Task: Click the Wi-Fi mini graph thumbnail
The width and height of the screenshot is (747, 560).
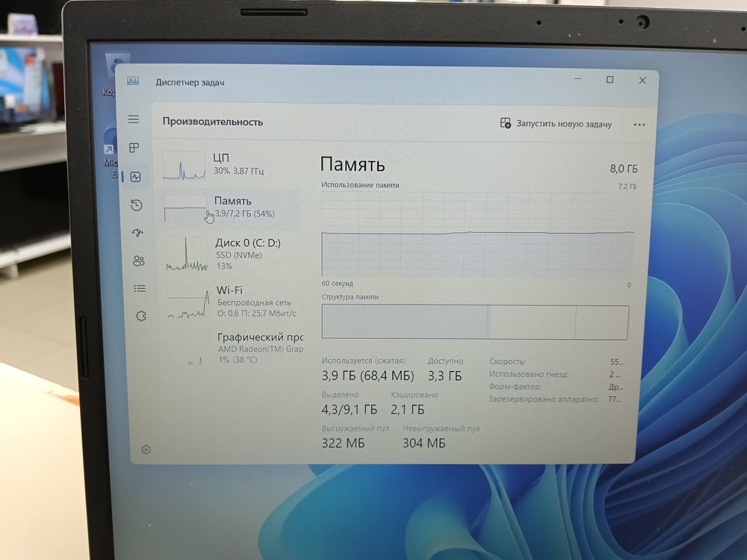Action: coord(189,302)
